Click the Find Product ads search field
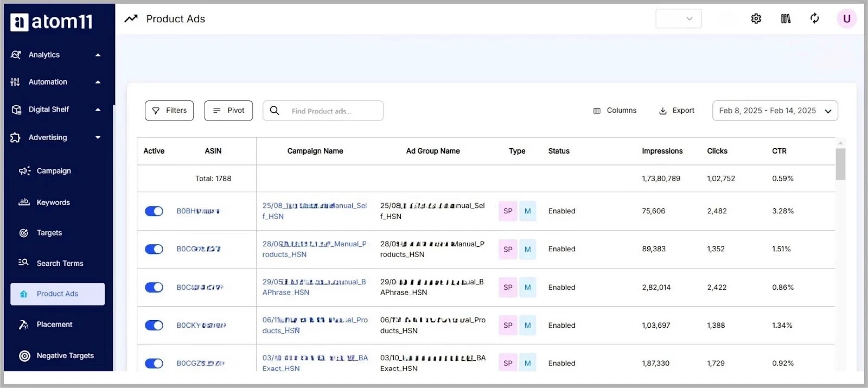Viewport: 868px width, 388px height. (x=323, y=111)
